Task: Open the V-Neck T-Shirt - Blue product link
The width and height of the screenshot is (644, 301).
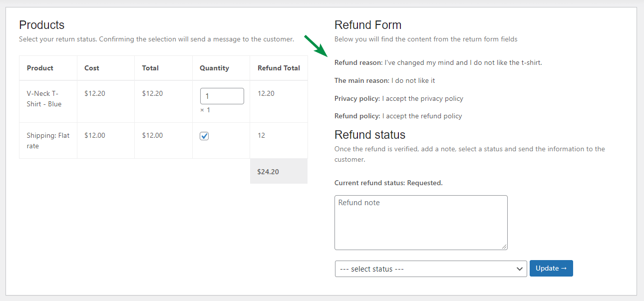Action: pyautogui.click(x=44, y=99)
